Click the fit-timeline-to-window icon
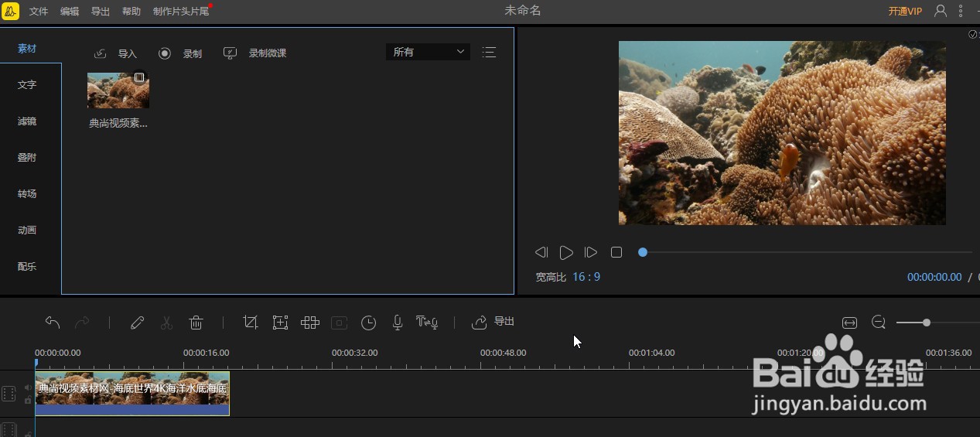This screenshot has height=437, width=980. pos(849,323)
